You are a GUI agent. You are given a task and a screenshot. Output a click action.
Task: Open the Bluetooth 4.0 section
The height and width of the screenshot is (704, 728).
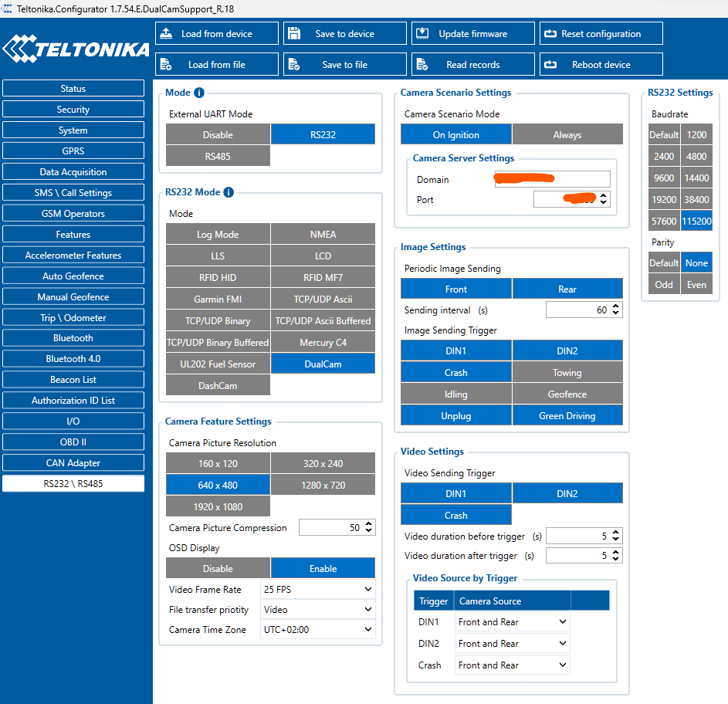73,358
